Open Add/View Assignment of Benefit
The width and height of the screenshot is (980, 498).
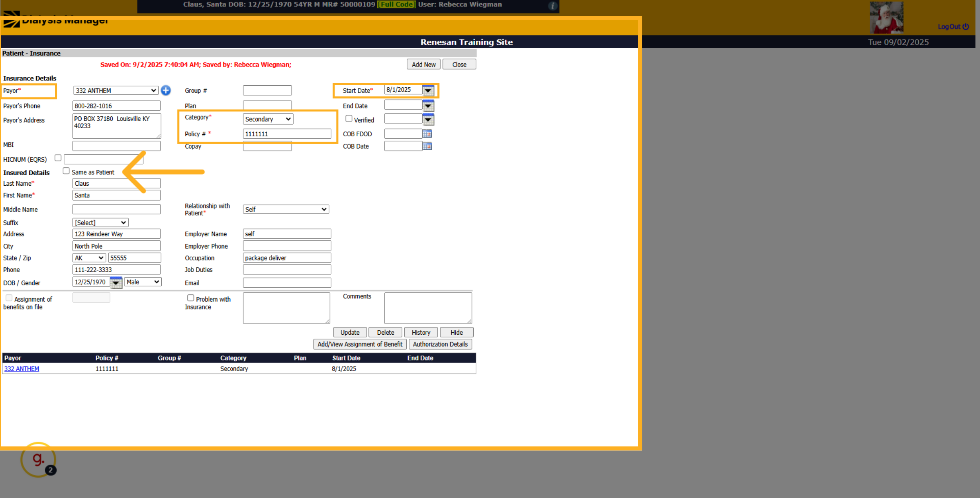click(x=360, y=344)
